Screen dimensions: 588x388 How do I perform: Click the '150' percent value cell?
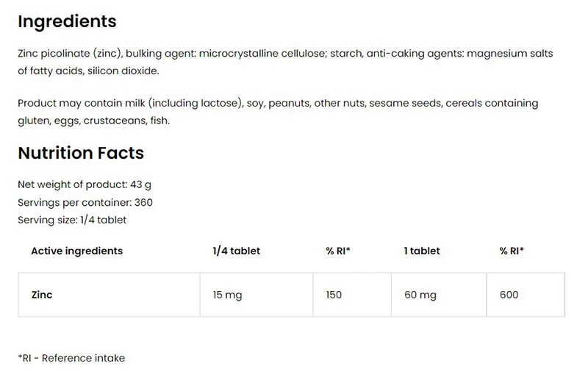335,295
